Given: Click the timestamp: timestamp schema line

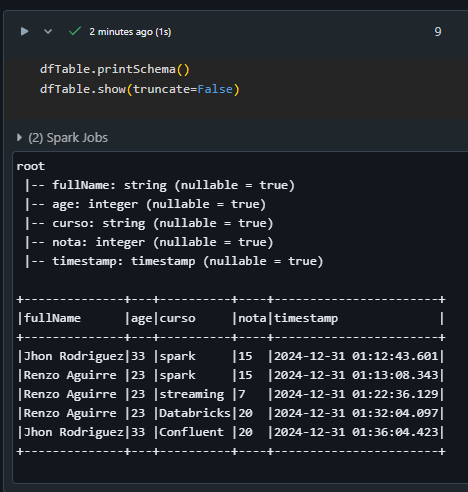Looking at the screenshot, I should (x=174, y=261).
